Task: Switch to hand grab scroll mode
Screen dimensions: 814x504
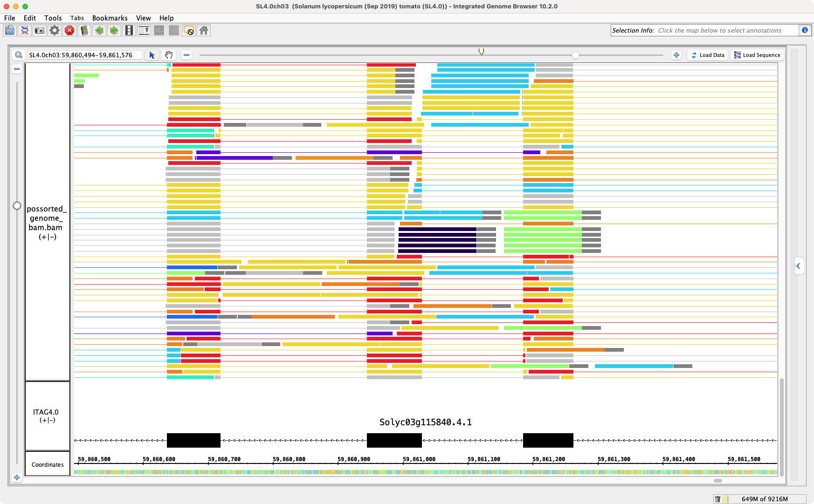Action: tap(169, 55)
